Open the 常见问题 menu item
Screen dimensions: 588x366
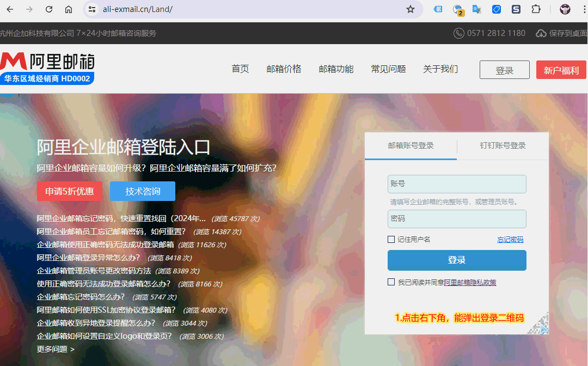[388, 69]
